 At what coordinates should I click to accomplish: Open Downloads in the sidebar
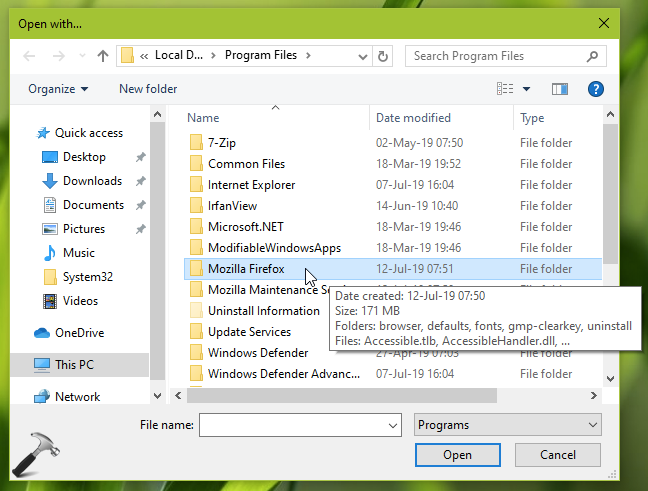pyautogui.click(x=82, y=181)
